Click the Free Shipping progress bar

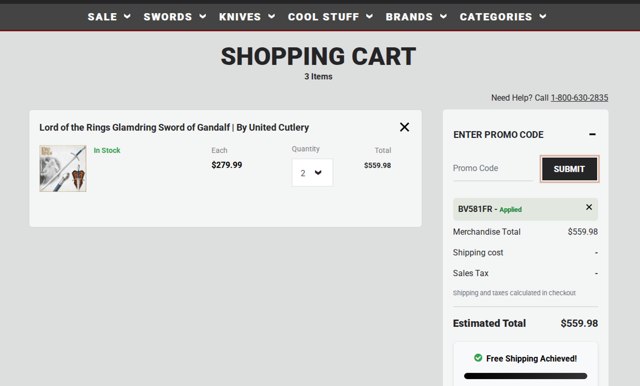(526, 376)
